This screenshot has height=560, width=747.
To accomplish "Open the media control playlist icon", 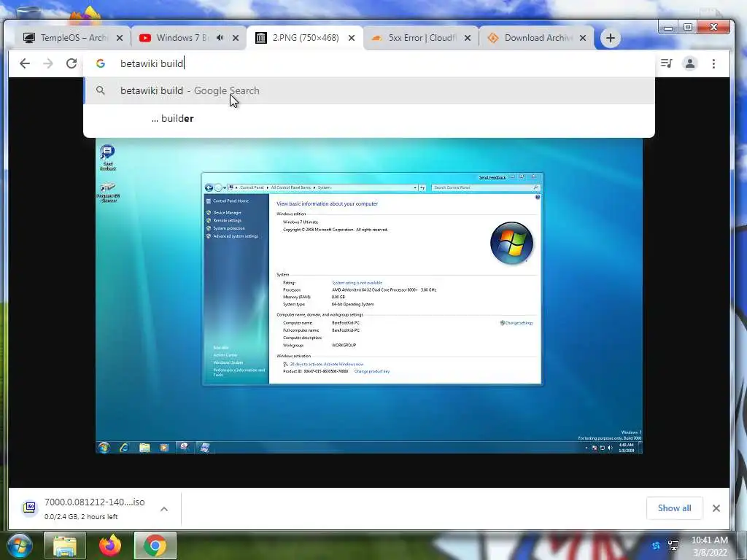I will (666, 63).
